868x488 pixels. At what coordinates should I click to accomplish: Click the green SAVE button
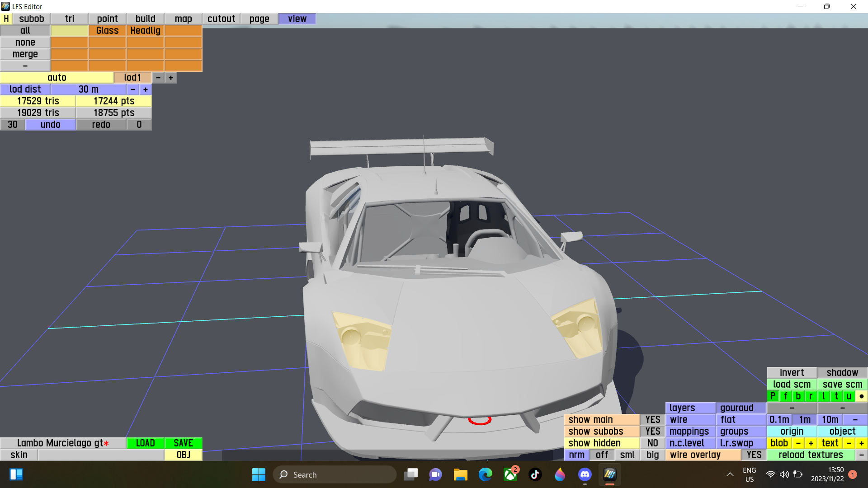pyautogui.click(x=183, y=443)
